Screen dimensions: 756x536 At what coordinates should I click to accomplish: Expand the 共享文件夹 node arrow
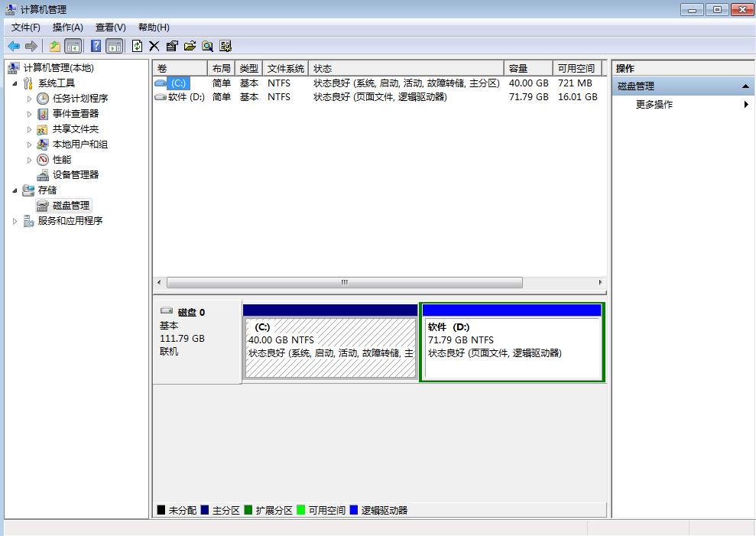click(x=29, y=129)
